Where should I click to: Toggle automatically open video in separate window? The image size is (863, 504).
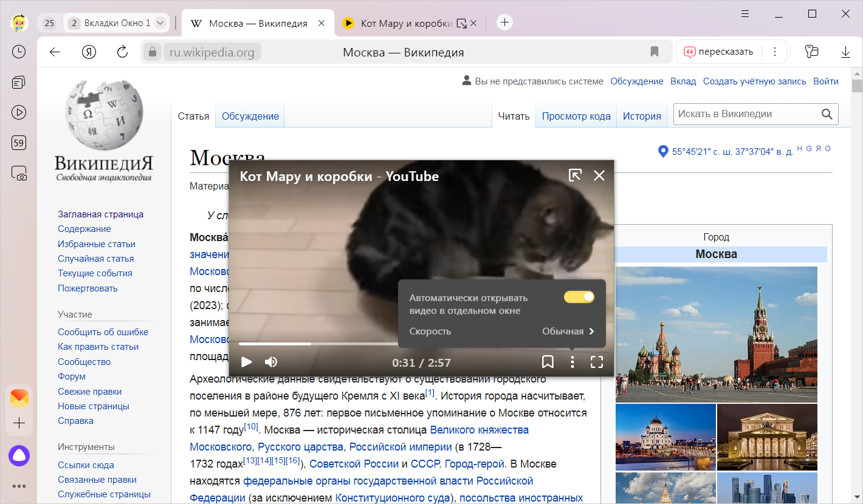(579, 297)
